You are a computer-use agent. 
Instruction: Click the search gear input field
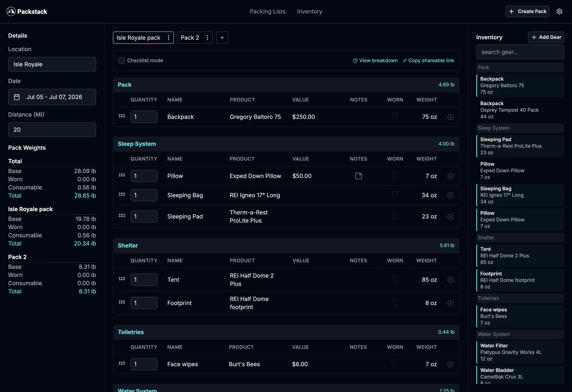click(520, 52)
